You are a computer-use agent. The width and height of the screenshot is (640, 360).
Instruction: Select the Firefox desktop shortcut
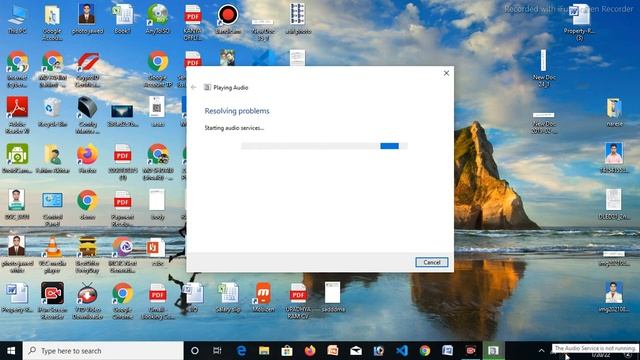click(x=87, y=159)
